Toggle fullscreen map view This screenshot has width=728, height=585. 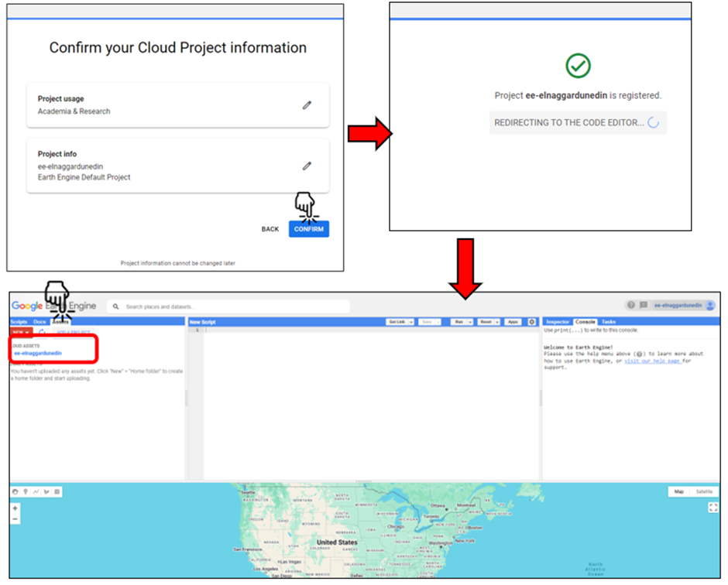[713, 508]
